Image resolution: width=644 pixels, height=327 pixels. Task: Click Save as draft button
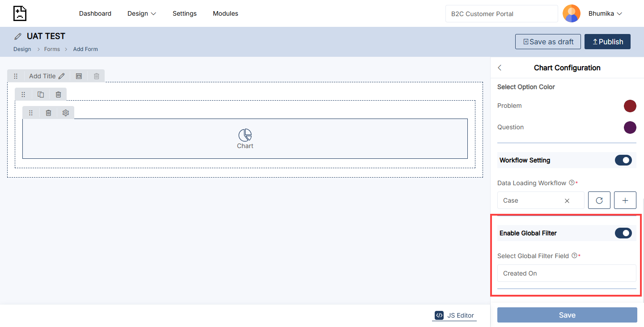tap(548, 42)
